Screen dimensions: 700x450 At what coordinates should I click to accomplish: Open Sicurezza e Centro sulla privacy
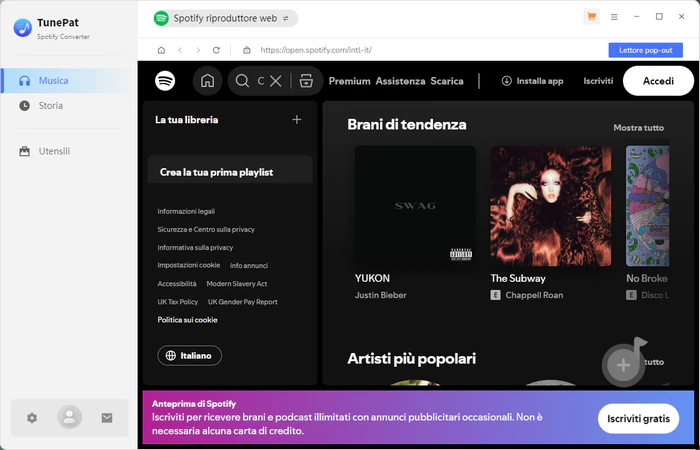tap(206, 229)
